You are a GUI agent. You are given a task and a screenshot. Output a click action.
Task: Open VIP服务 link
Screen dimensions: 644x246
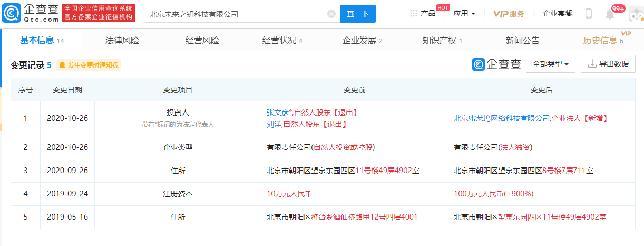(x=509, y=14)
